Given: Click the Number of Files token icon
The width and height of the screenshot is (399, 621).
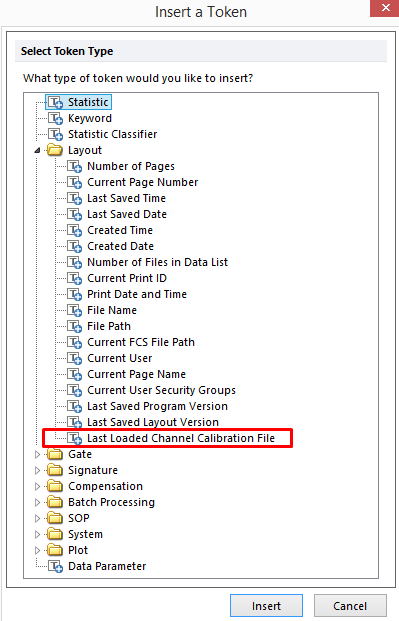Looking at the screenshot, I should click(x=74, y=262).
